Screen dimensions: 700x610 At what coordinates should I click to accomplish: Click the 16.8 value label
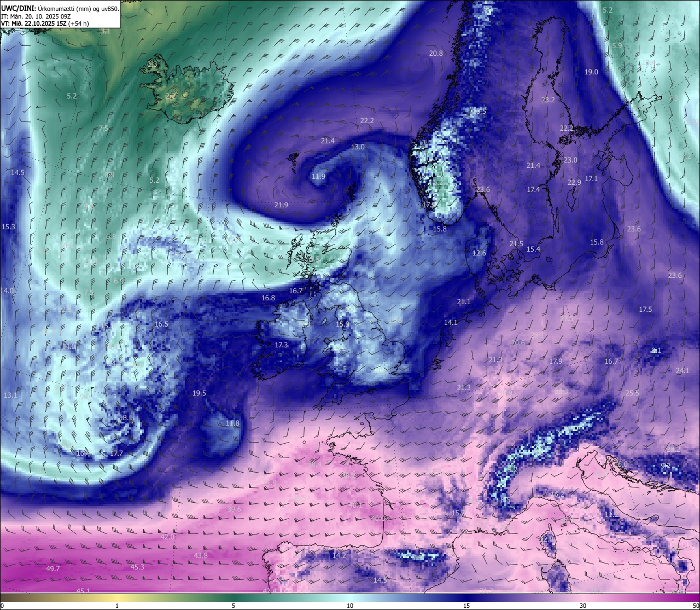point(268,298)
